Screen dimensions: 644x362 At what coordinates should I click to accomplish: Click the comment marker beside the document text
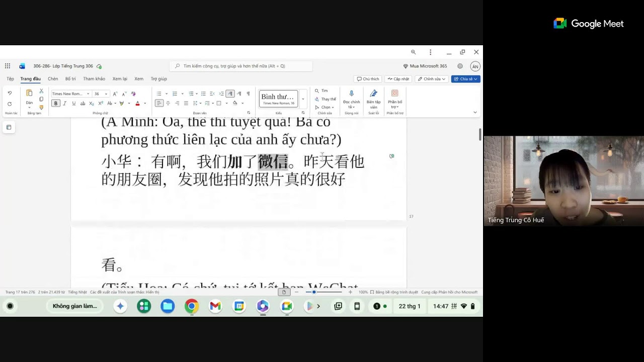[391, 156]
